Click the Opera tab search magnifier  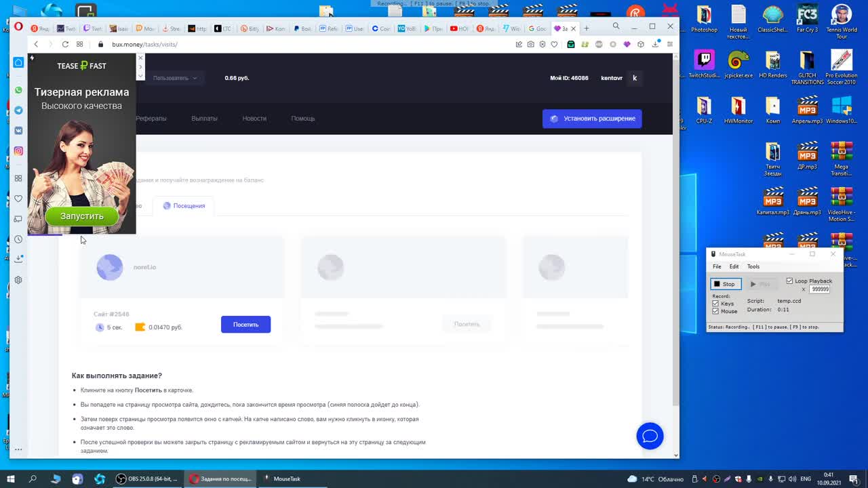tap(616, 26)
